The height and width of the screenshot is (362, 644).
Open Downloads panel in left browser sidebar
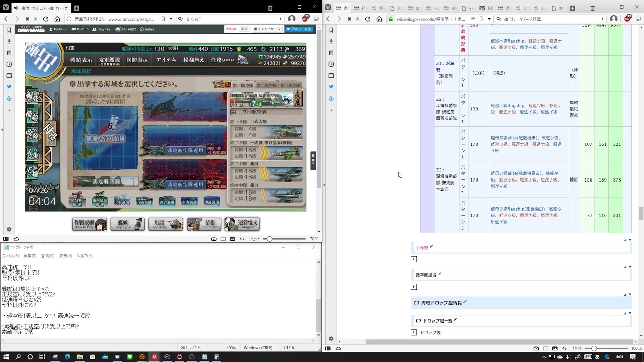point(9,42)
